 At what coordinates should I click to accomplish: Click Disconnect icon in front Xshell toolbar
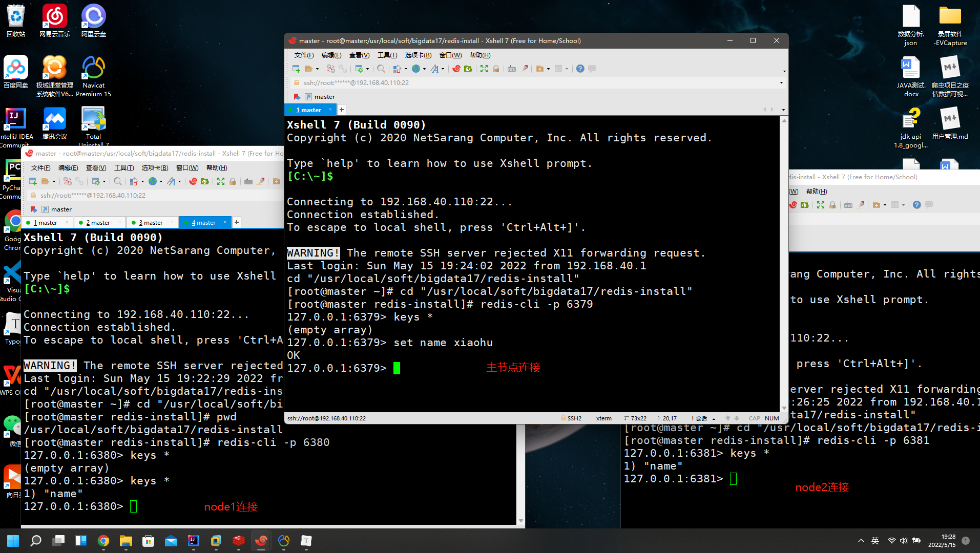coord(331,69)
